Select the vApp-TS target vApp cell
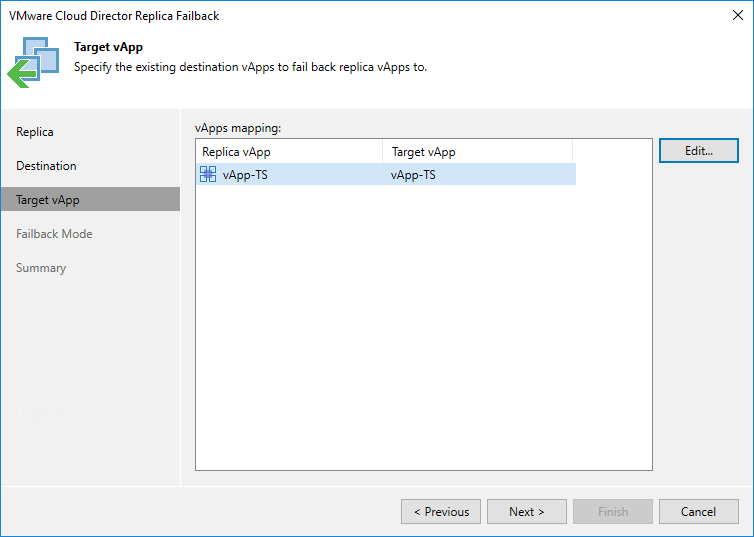Viewport: 754px width, 537px height. [413, 175]
